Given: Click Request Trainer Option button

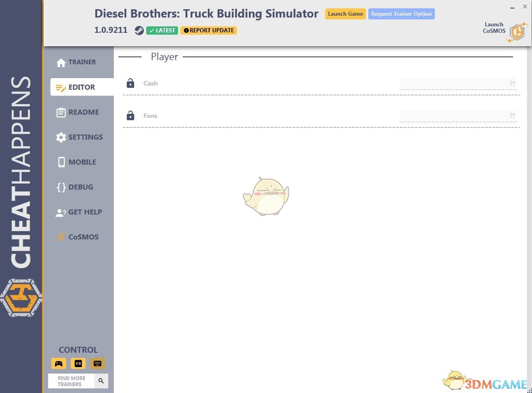Looking at the screenshot, I should coord(401,14).
